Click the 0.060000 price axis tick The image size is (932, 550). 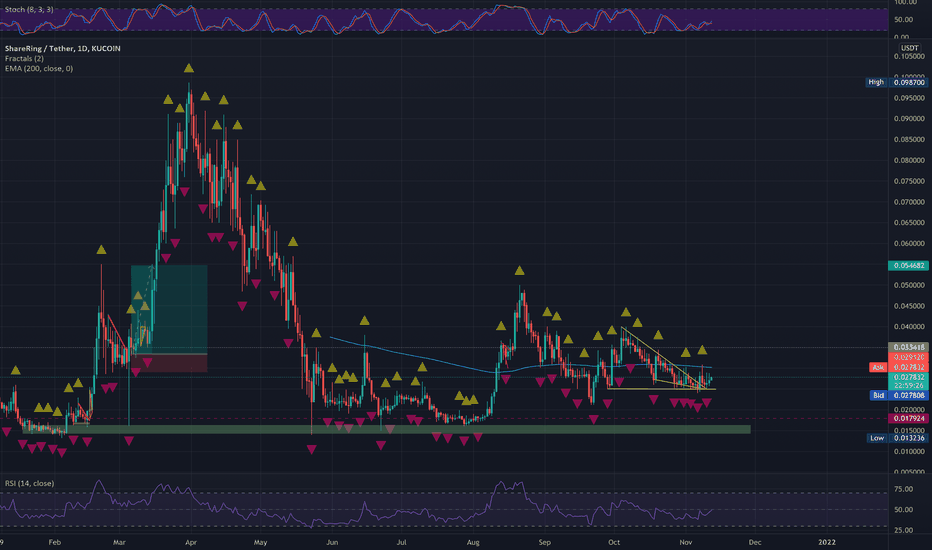coord(909,244)
